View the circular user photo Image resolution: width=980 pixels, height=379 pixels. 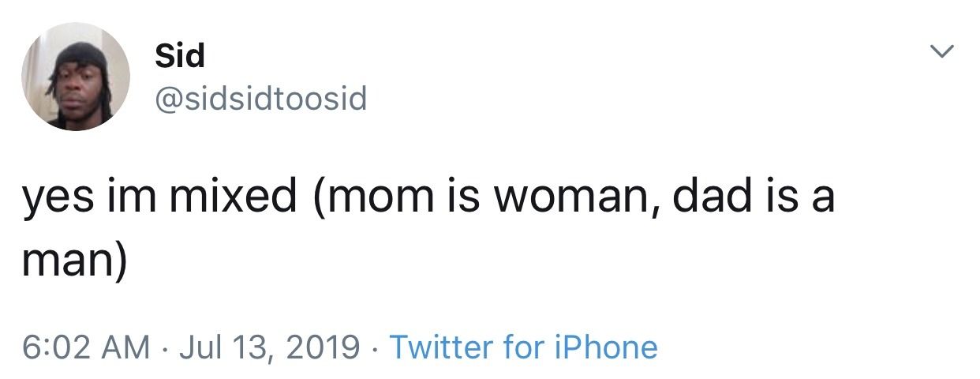(75, 77)
